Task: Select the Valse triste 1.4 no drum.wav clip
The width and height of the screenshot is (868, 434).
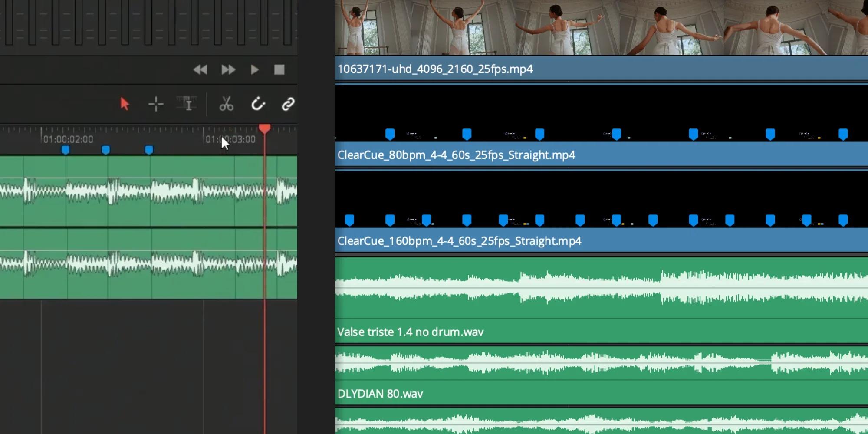Action: point(602,300)
